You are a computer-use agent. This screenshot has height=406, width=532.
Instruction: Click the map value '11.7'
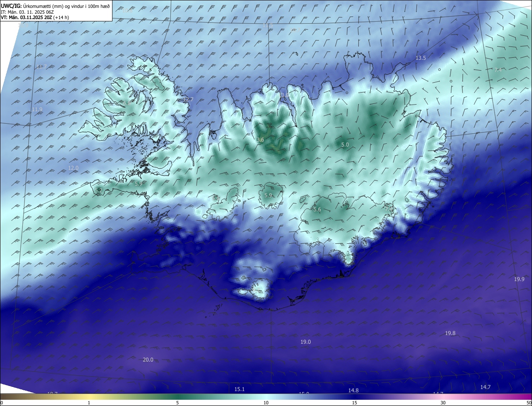click(x=42, y=67)
